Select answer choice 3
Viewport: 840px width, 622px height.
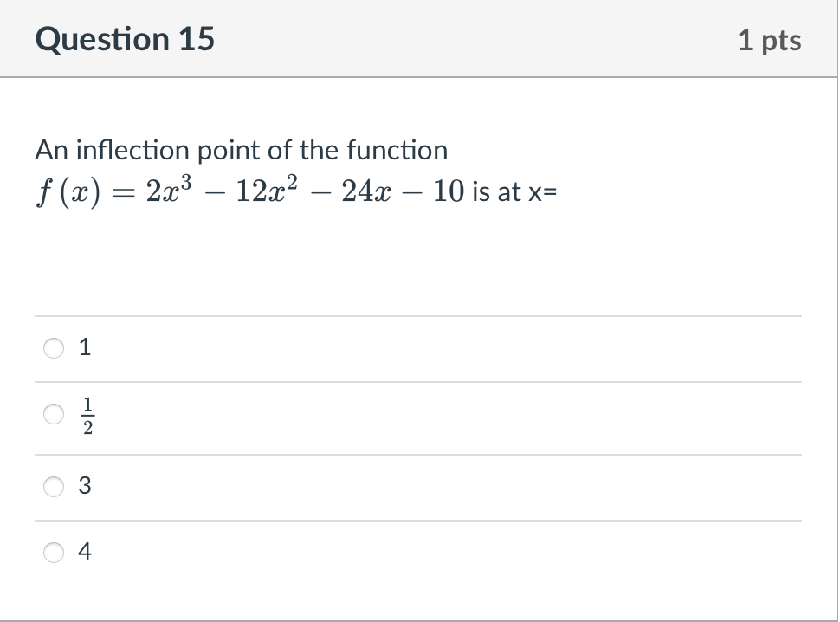coord(54,486)
